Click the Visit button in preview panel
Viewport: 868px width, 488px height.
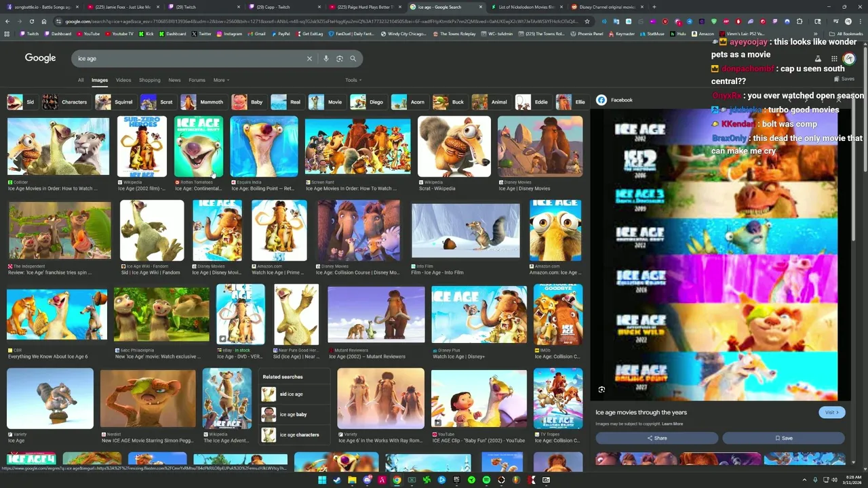pyautogui.click(x=832, y=412)
